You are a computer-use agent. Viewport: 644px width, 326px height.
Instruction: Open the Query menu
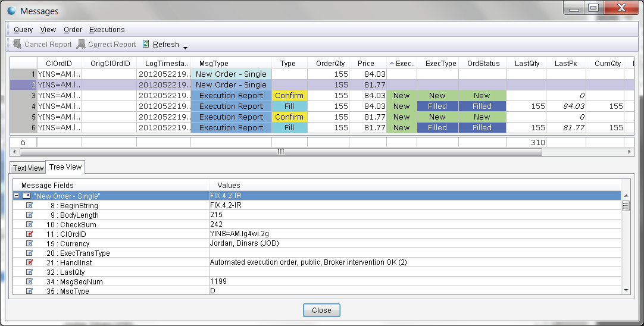(x=23, y=29)
